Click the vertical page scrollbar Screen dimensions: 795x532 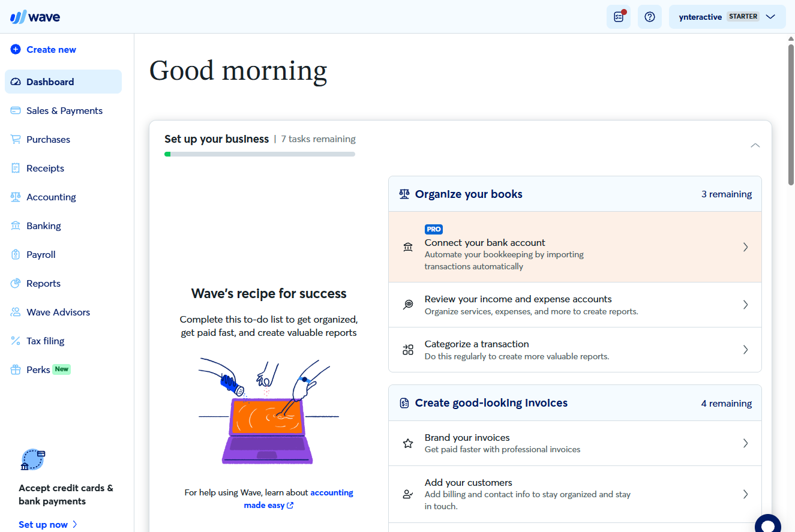[791, 114]
